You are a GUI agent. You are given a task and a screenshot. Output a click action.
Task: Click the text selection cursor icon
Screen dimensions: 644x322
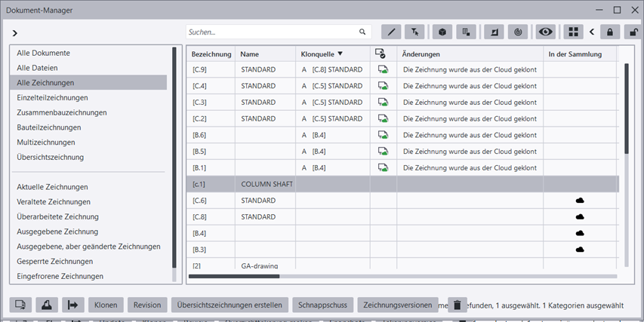click(x=415, y=32)
